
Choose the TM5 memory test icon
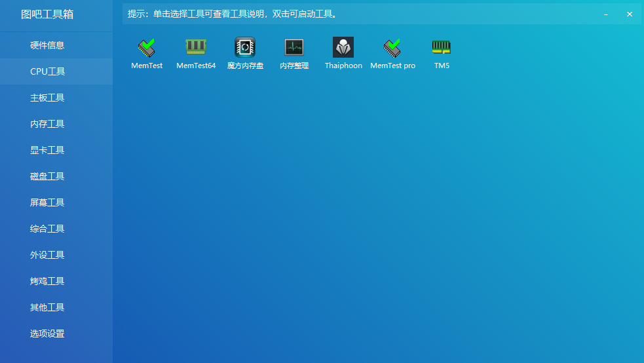pyautogui.click(x=442, y=47)
